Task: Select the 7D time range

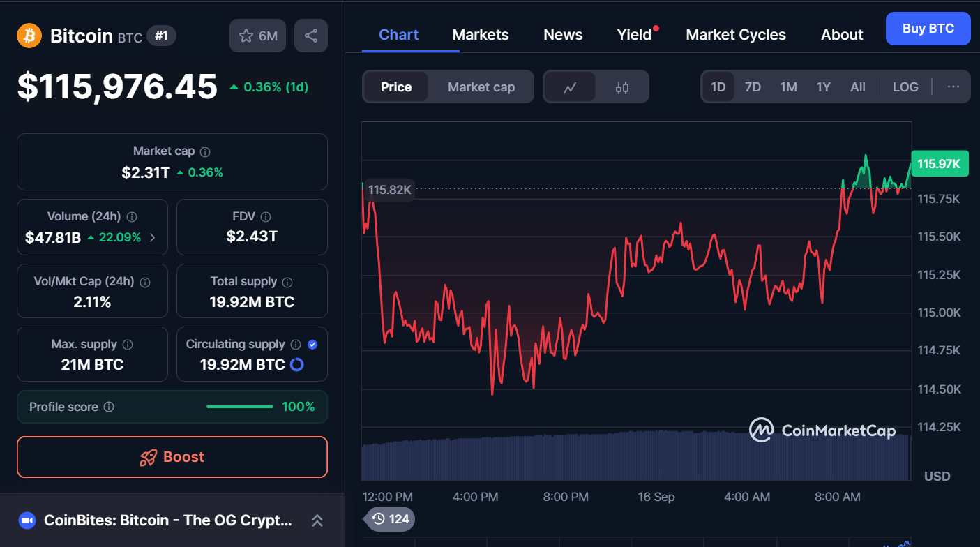Action: click(753, 87)
